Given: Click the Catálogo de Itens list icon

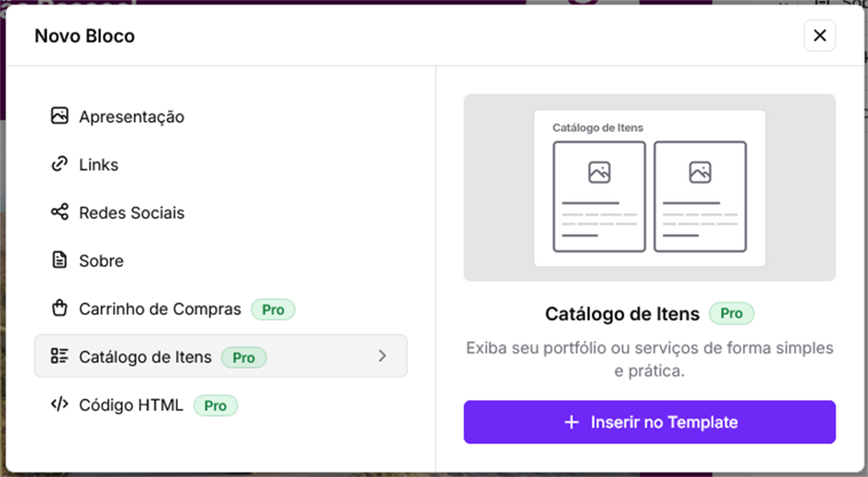Looking at the screenshot, I should click(59, 356).
